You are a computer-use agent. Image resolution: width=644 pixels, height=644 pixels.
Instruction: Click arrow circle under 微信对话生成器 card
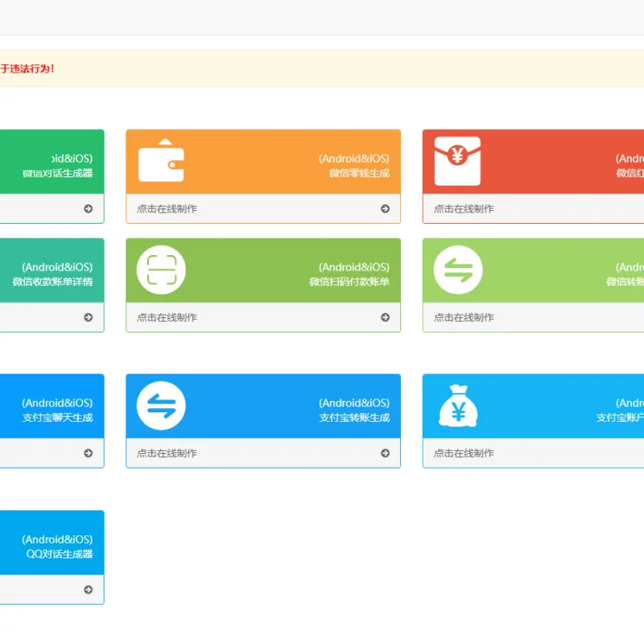(x=88, y=208)
